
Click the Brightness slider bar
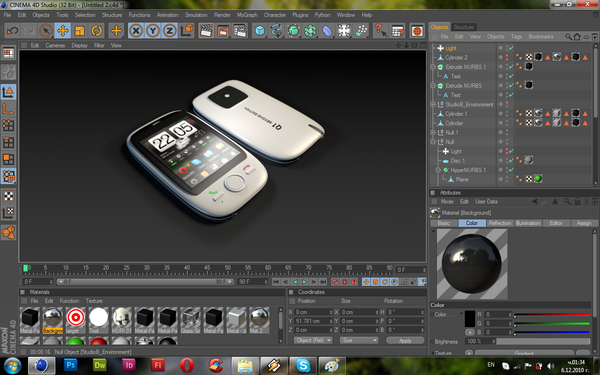pos(543,341)
